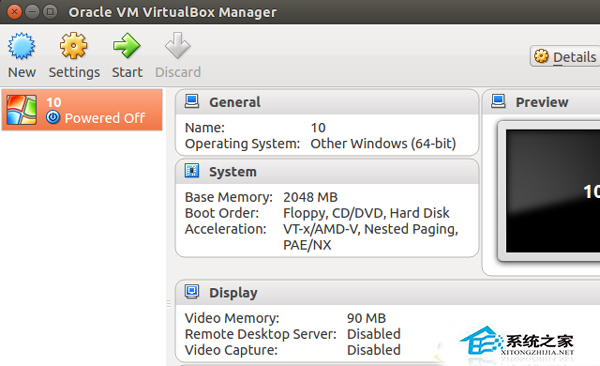The image size is (600, 366).
Task: Click the General section monitor icon
Action: coord(192,101)
